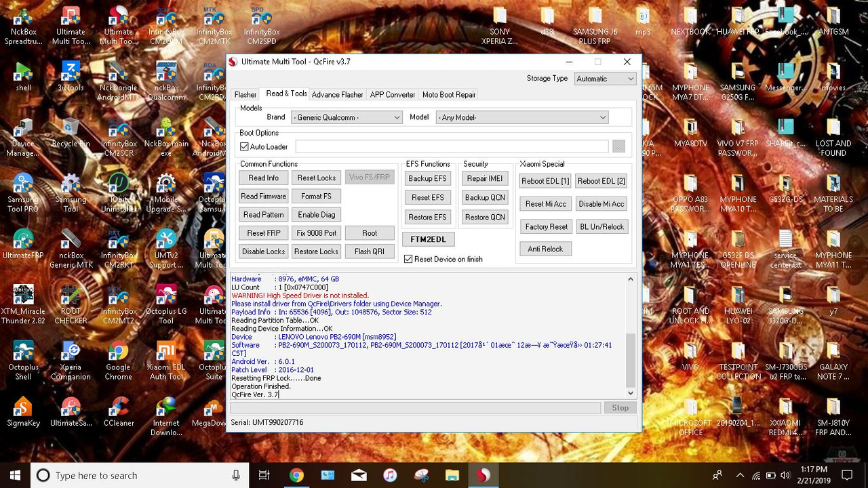Screen dimensions: 868x488
Task: Open Samsung Tool PRO desktop icon
Action: [x=23, y=193]
